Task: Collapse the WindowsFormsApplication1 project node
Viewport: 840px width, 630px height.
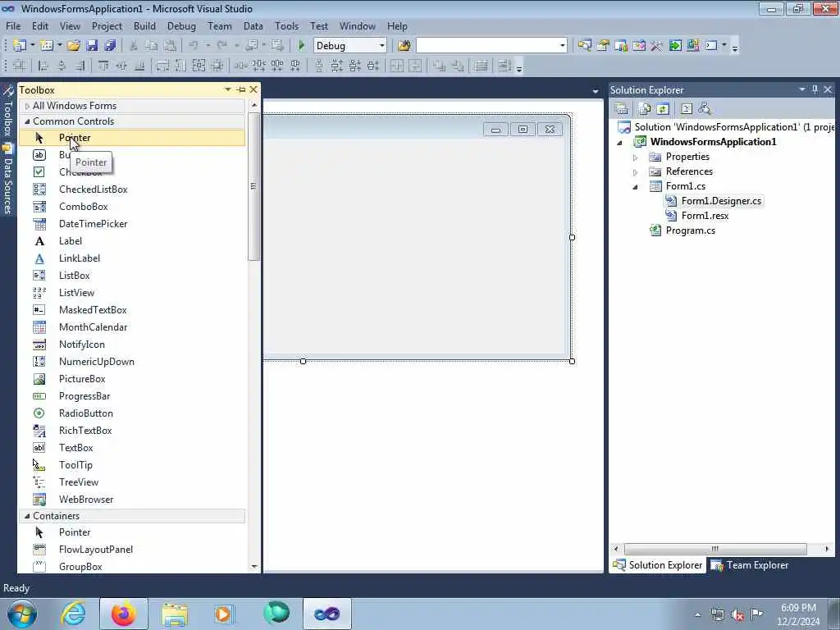Action: tap(620, 143)
